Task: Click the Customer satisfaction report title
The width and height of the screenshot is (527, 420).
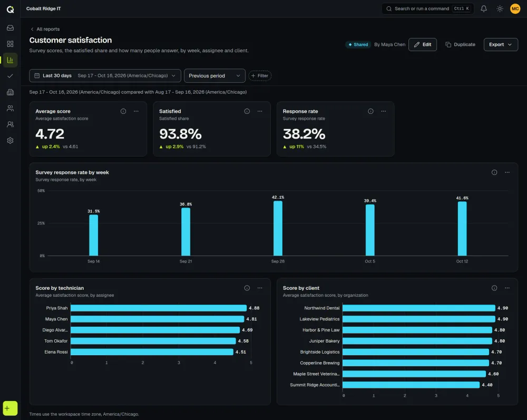Action: point(71,40)
